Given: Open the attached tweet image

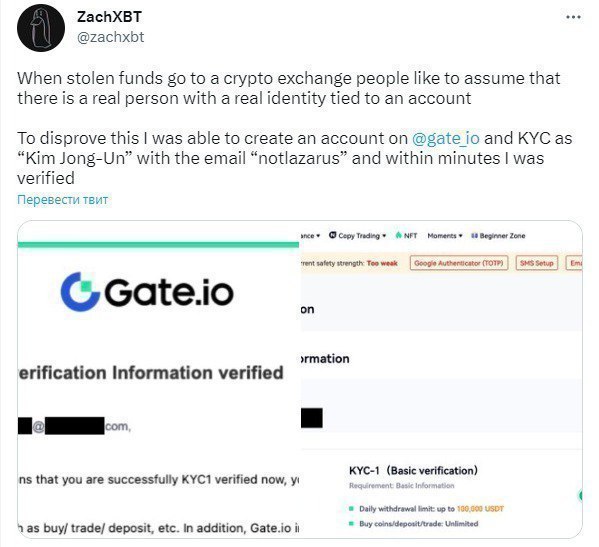Looking at the screenshot, I should click(x=300, y=379).
